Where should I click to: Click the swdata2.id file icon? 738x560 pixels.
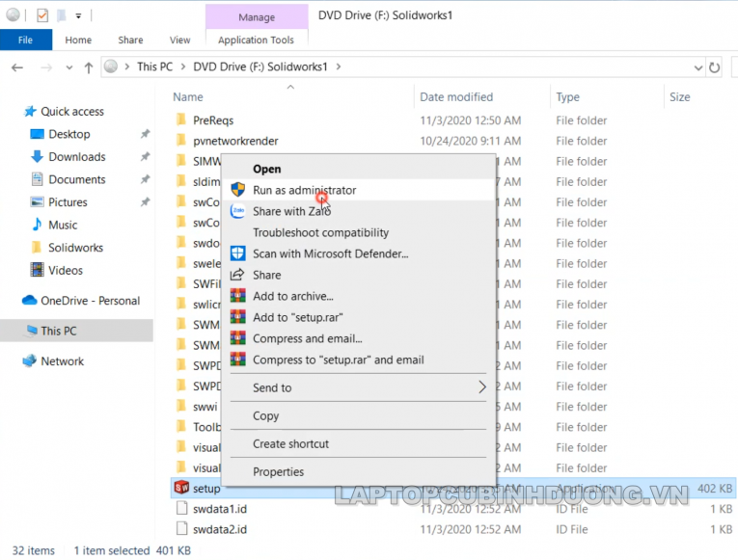181,529
